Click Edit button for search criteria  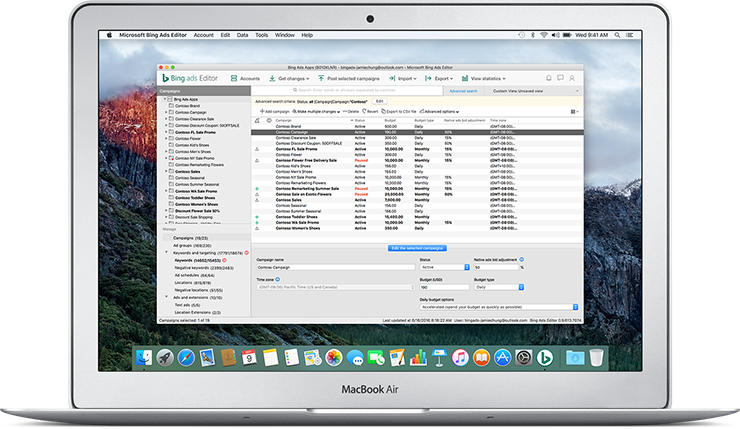(x=379, y=101)
